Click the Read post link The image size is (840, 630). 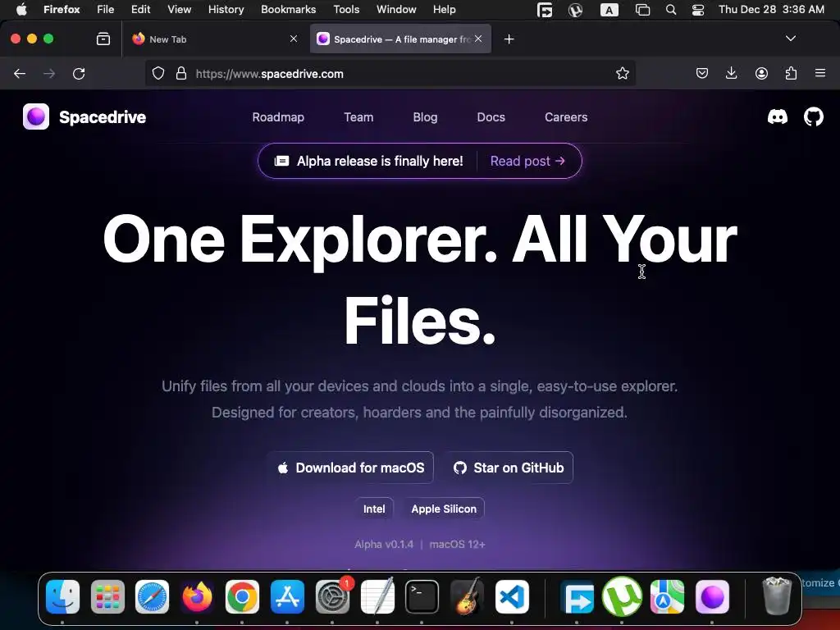point(527,161)
